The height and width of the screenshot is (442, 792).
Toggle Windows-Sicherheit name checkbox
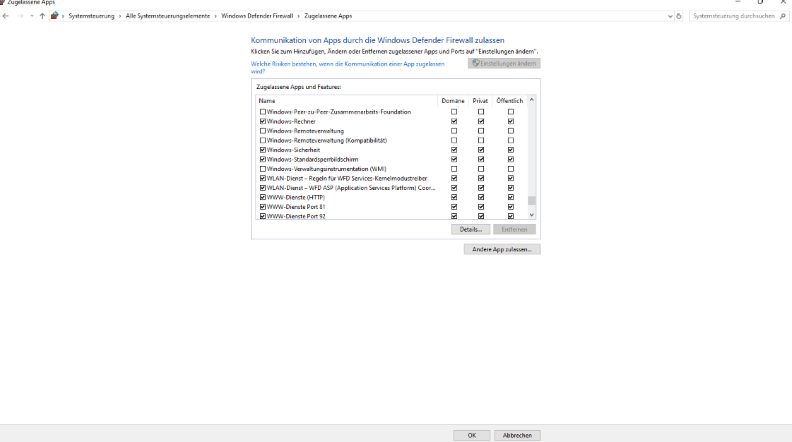(x=263, y=150)
